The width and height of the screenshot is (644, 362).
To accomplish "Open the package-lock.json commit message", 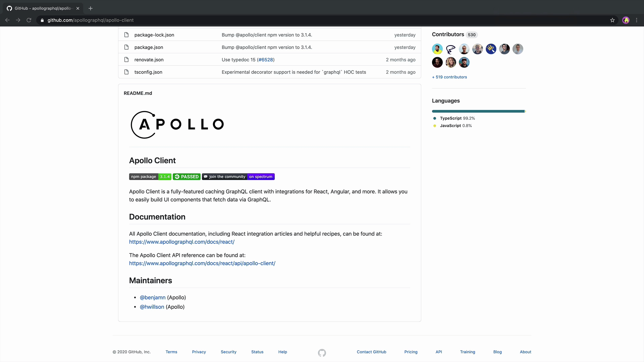I will point(267,35).
